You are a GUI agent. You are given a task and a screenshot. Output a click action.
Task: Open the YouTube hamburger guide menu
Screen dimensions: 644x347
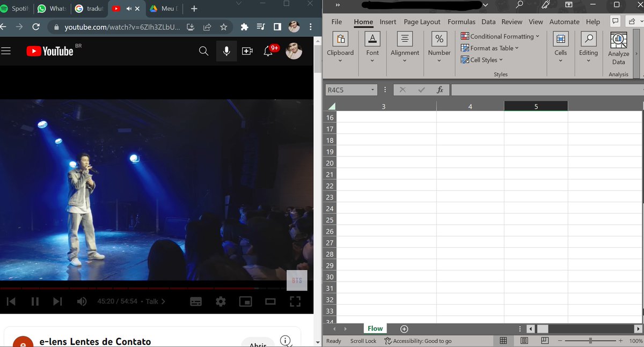(6, 51)
